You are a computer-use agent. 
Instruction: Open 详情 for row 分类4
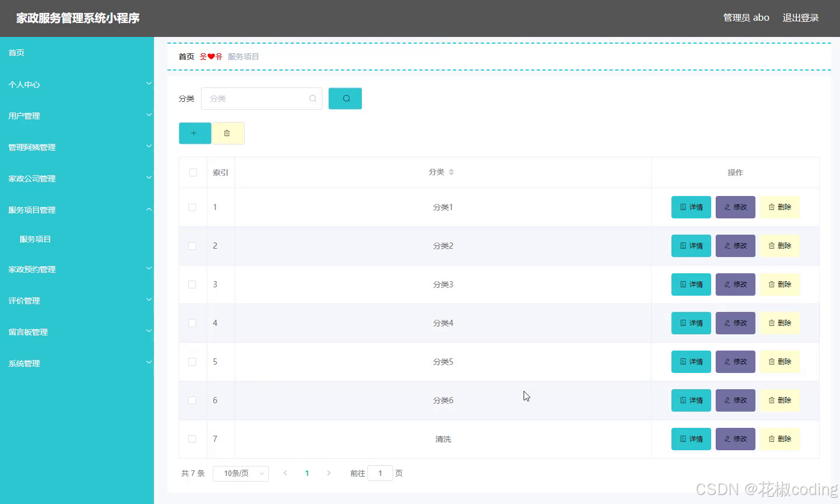691,323
